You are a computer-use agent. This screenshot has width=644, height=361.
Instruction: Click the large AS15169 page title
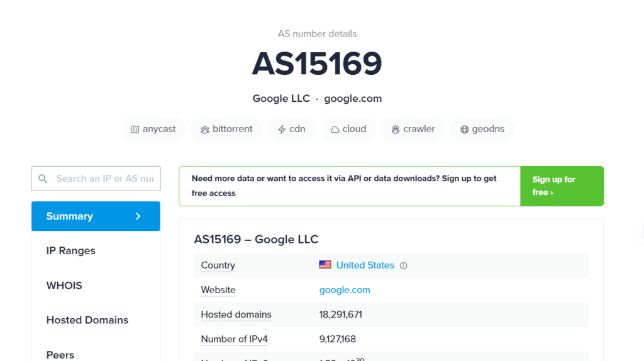(317, 64)
